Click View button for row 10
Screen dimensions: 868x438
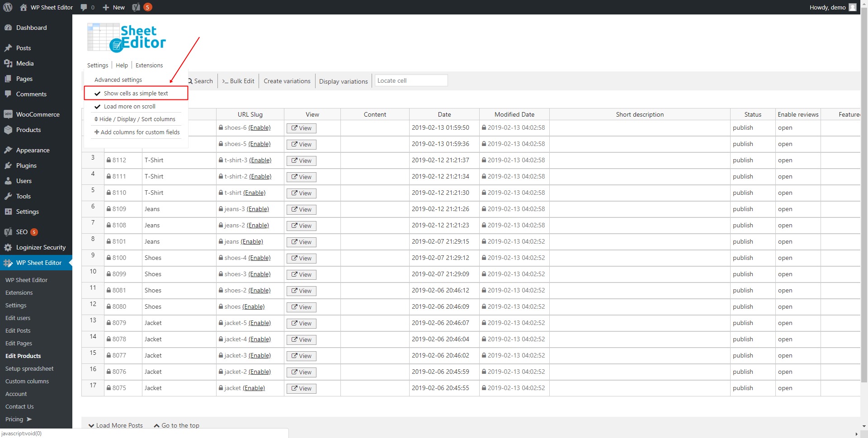(301, 274)
